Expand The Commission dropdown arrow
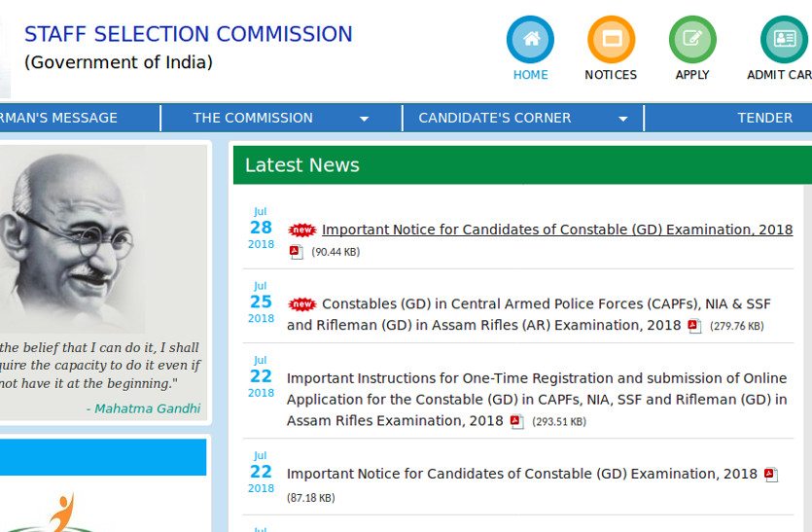This screenshot has height=532, width=812. click(364, 119)
